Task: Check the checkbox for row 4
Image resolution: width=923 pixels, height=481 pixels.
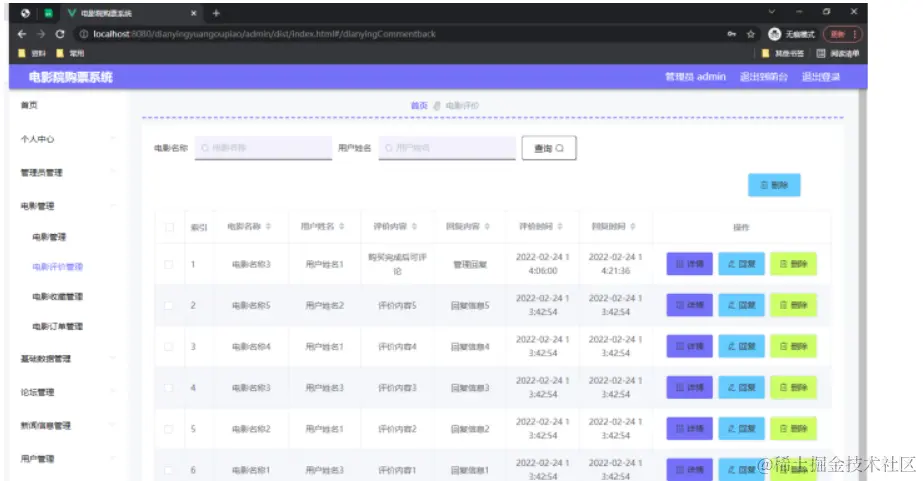Action: [169, 388]
